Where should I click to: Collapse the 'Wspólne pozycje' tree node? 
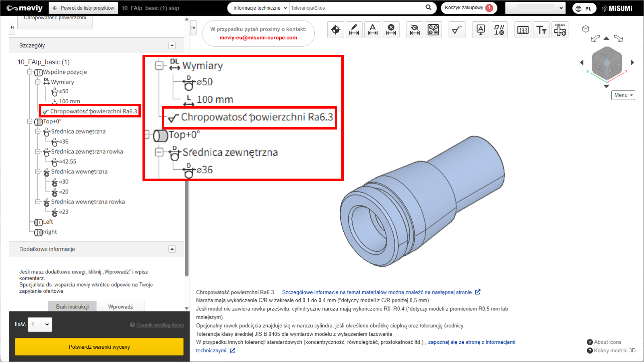click(30, 72)
